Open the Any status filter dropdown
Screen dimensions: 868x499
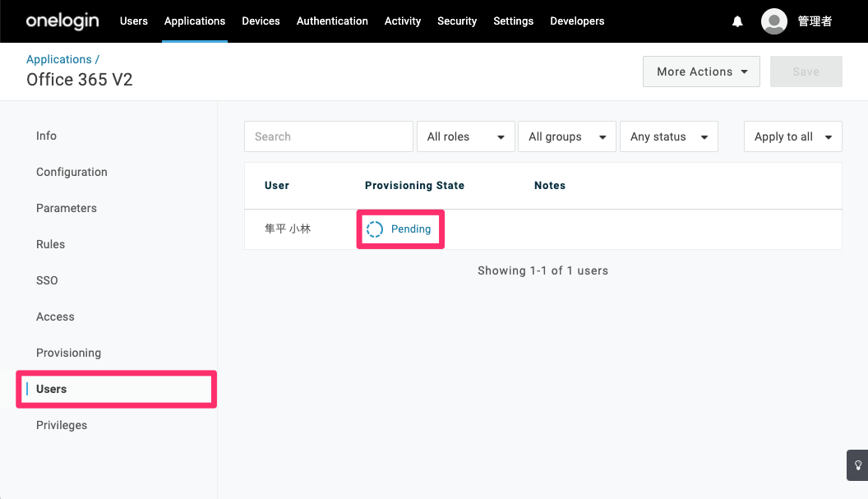pyautogui.click(x=669, y=136)
